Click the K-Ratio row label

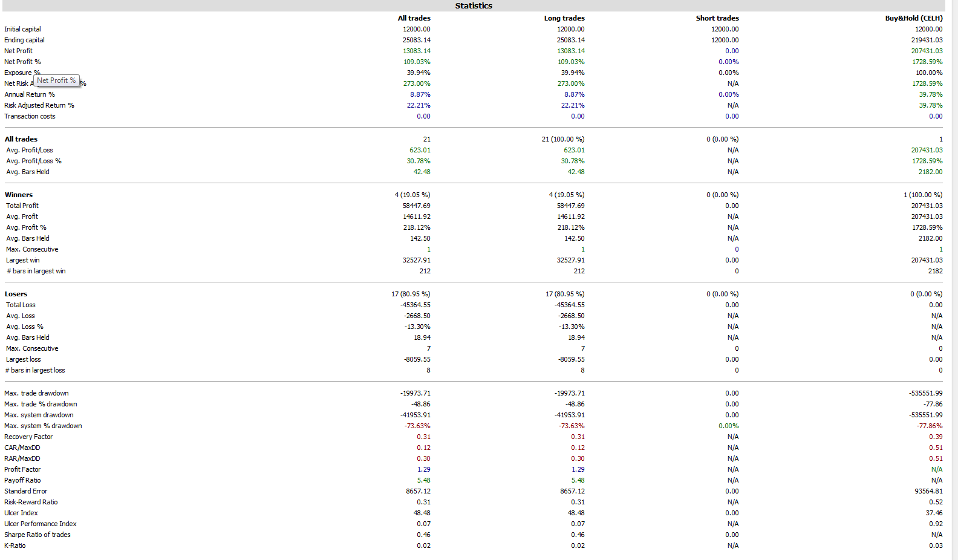coord(15,545)
